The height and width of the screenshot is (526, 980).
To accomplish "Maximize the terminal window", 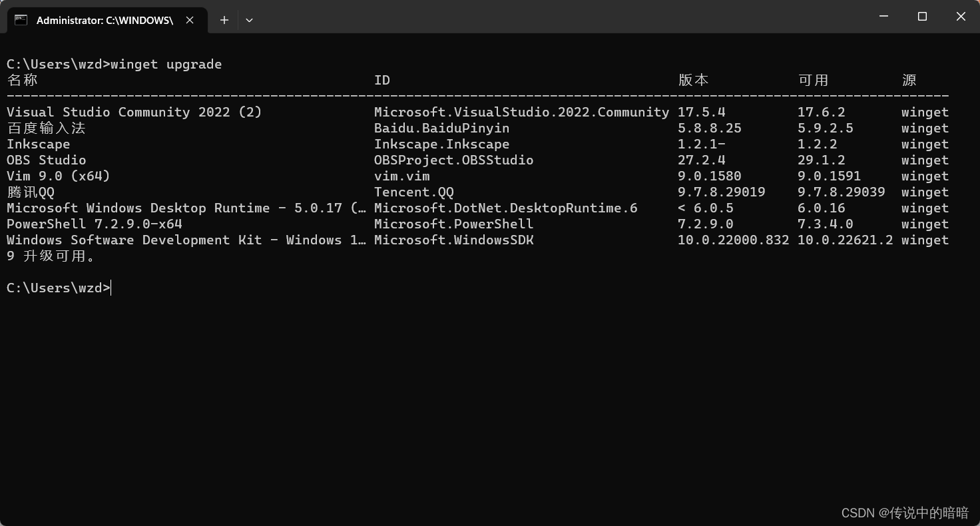I will (922, 17).
